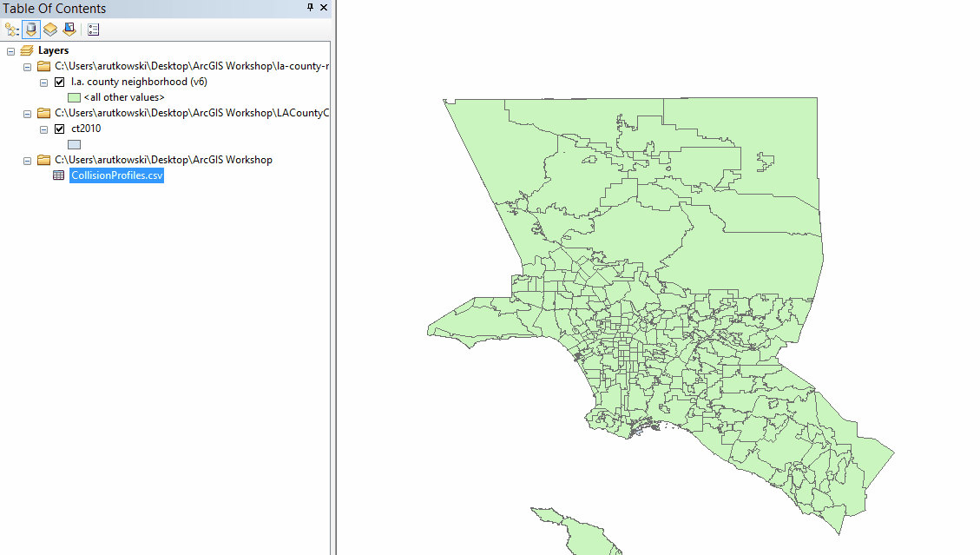Click folder icon for ArcGIS Workshop path
Image resolution: width=980 pixels, height=555 pixels.
[43, 160]
